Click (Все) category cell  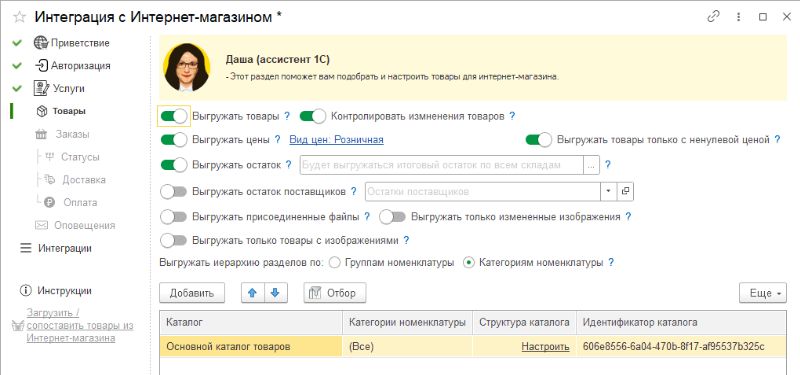(408, 347)
